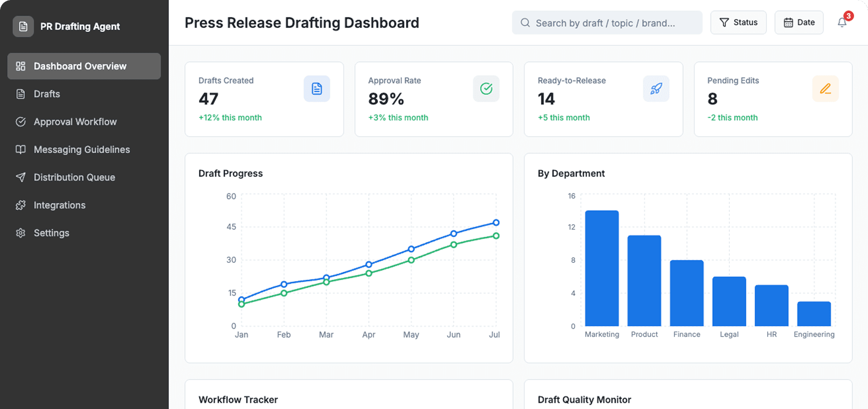Open the Date filter dropdown

[799, 22]
